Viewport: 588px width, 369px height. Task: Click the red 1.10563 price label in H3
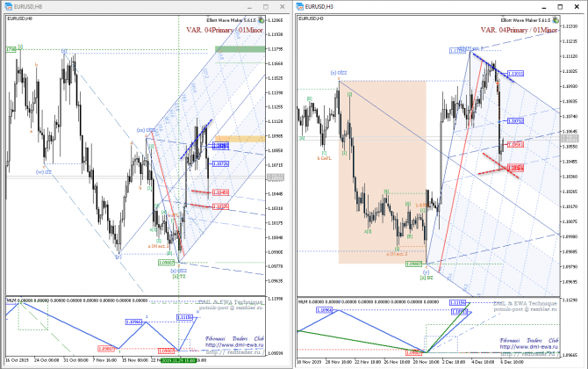tap(516, 144)
